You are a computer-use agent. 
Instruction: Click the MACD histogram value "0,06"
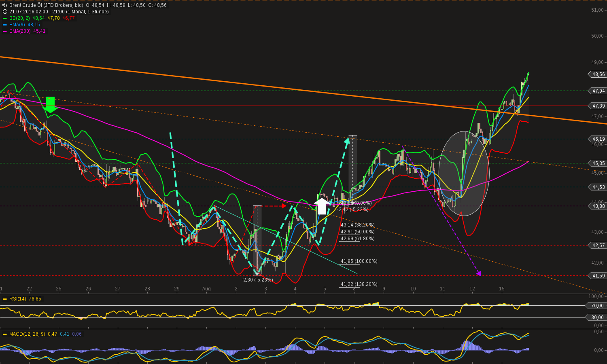coord(77,334)
